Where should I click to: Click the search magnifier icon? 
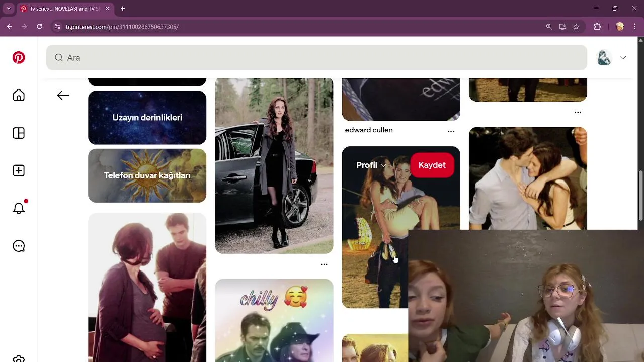[59, 58]
